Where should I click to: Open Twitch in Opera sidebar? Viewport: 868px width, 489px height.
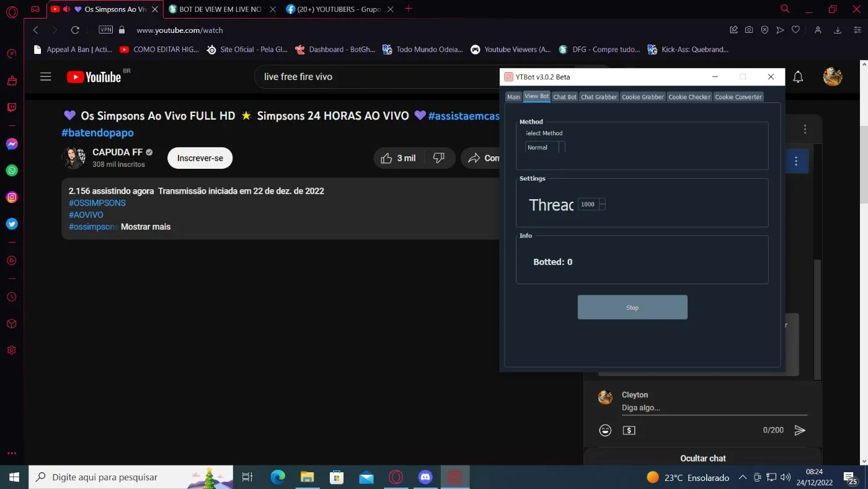[x=12, y=107]
